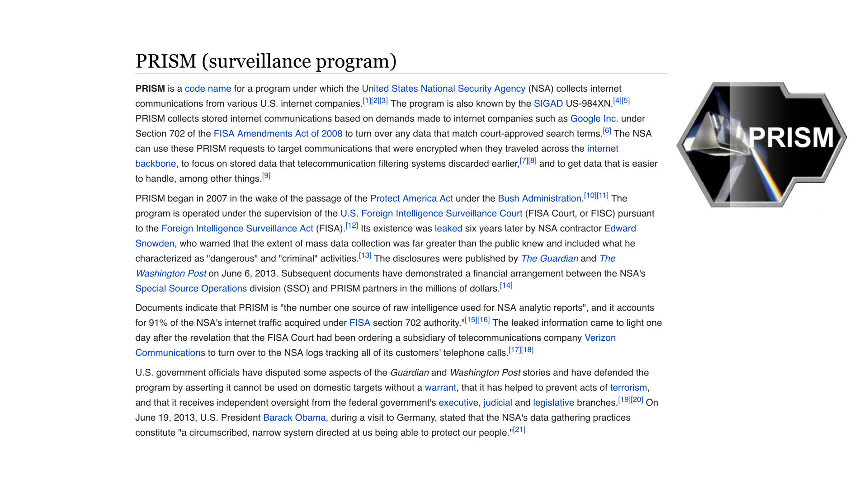Open footnote reference [13]
This screenshot has width=868, height=488.
[x=365, y=255]
